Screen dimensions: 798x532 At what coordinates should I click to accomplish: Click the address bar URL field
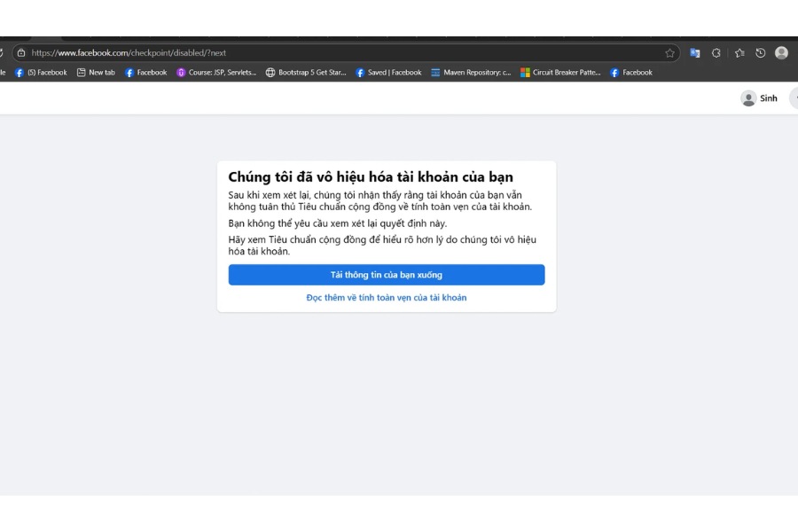click(x=346, y=53)
